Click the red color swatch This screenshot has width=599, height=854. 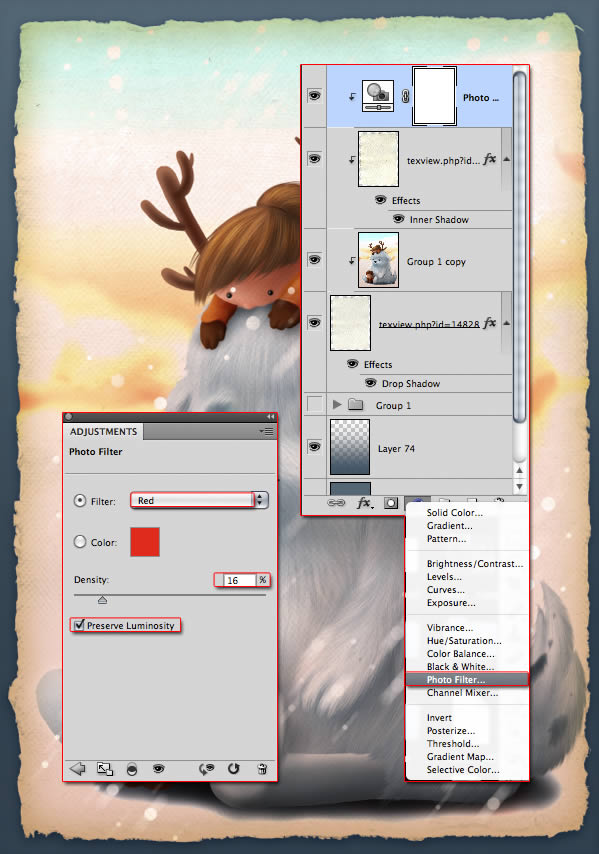[145, 541]
